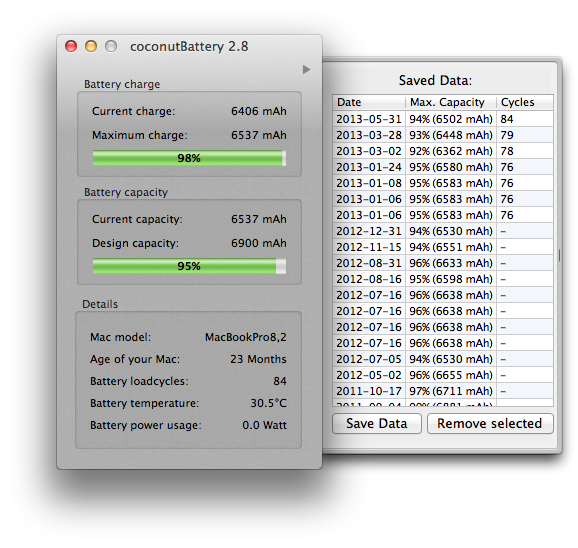Screen dimensions: 578x548
Task: Click the 93% (6448 mAh) capacity cell
Action: pyautogui.click(x=451, y=135)
